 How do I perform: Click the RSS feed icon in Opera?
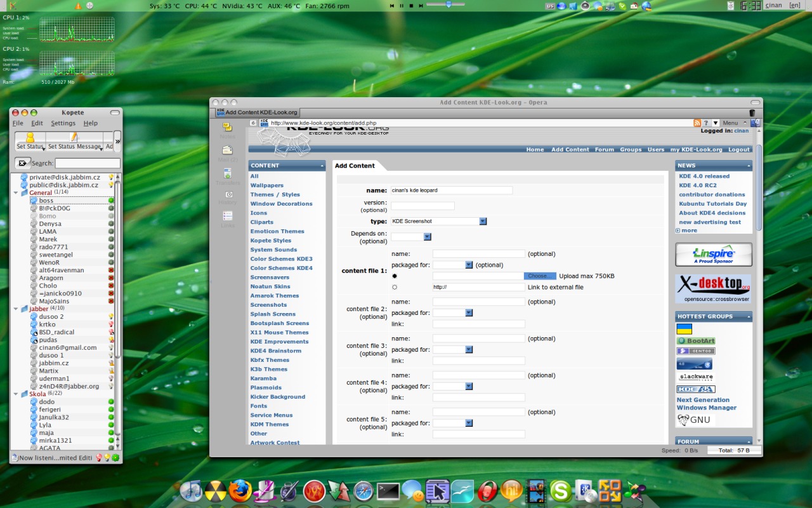click(697, 123)
